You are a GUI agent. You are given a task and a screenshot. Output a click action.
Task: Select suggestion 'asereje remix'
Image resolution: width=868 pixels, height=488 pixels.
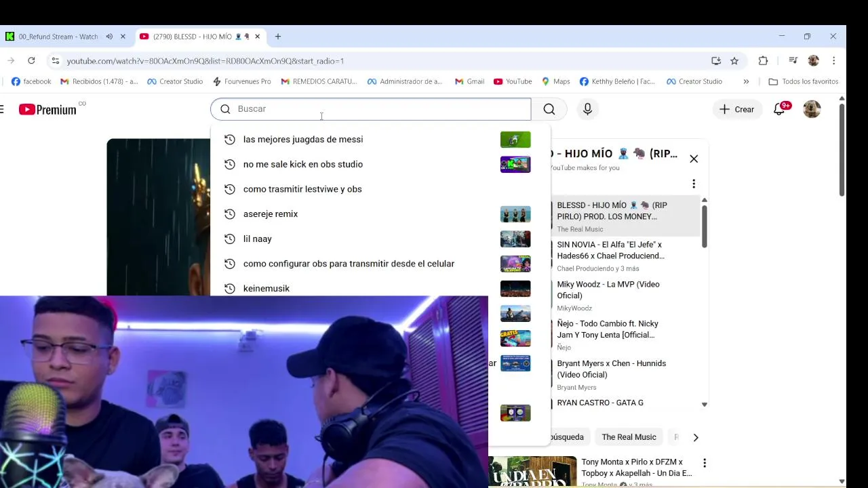271,214
